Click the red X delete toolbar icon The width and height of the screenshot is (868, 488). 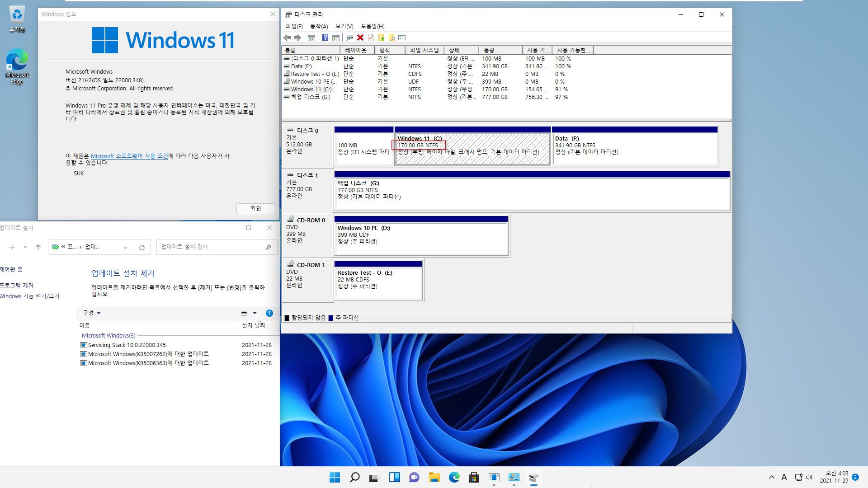(360, 38)
